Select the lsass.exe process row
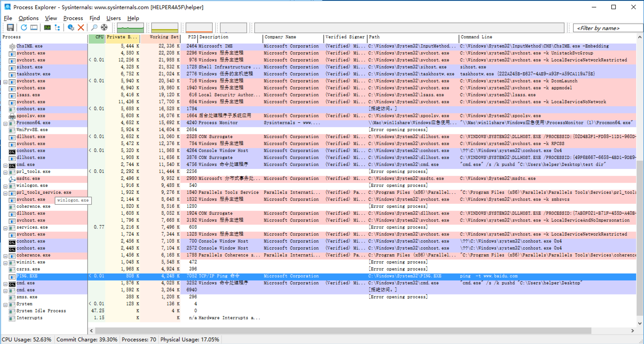This screenshot has width=644, height=344. click(28, 95)
